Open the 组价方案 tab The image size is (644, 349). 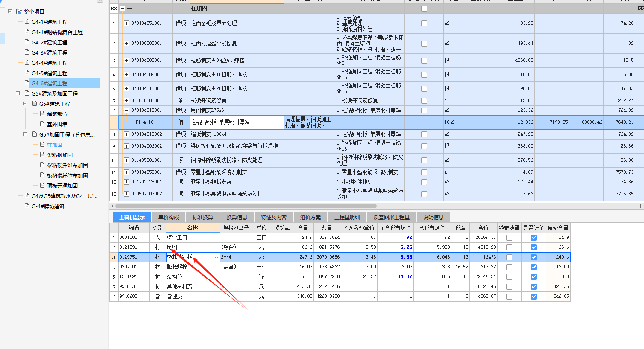[310, 218]
